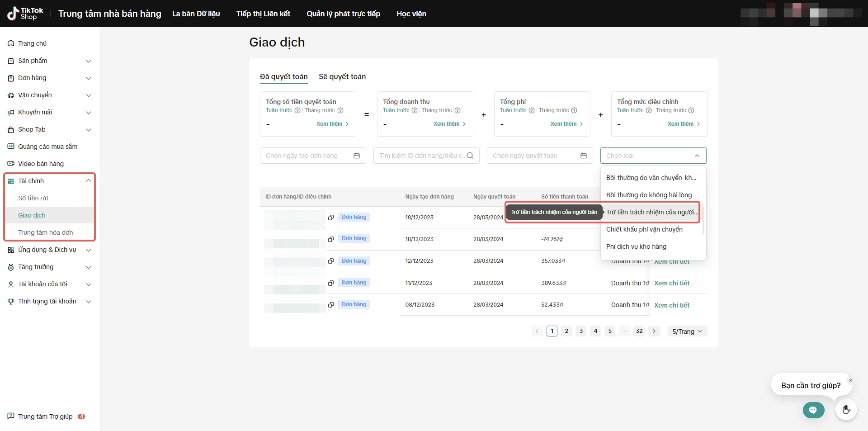
Task: Go to page 3 of transactions
Action: tap(581, 331)
